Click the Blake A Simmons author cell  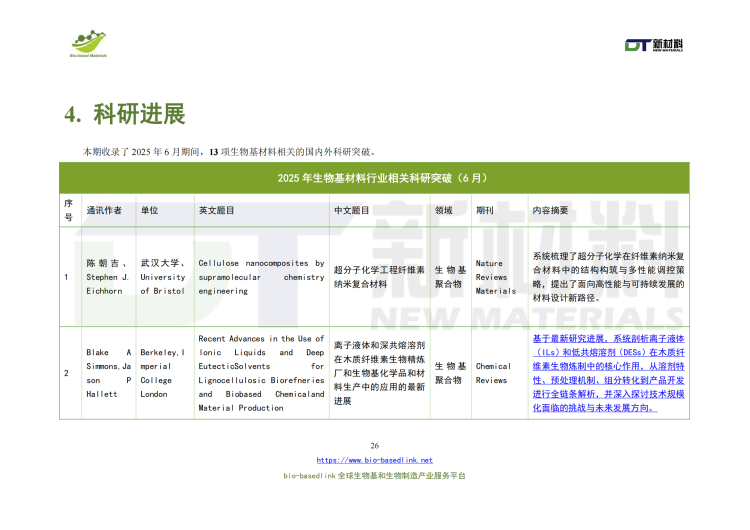pyautogui.click(x=108, y=373)
